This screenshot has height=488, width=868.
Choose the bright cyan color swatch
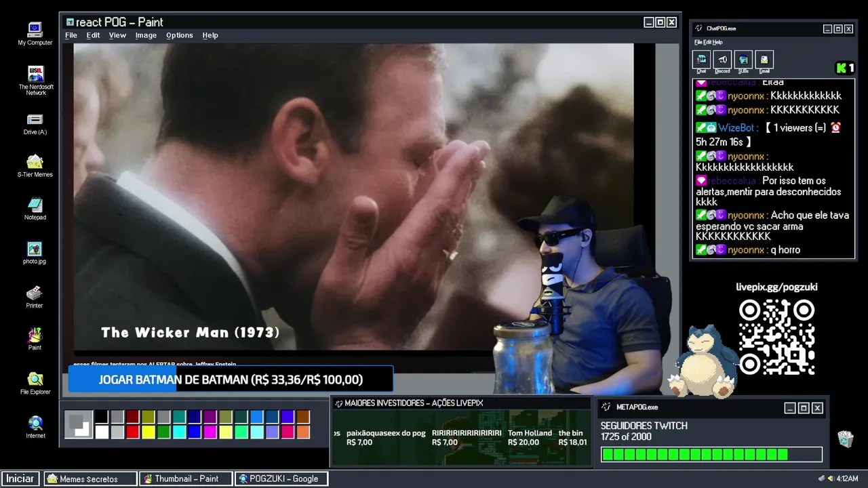coord(179,432)
